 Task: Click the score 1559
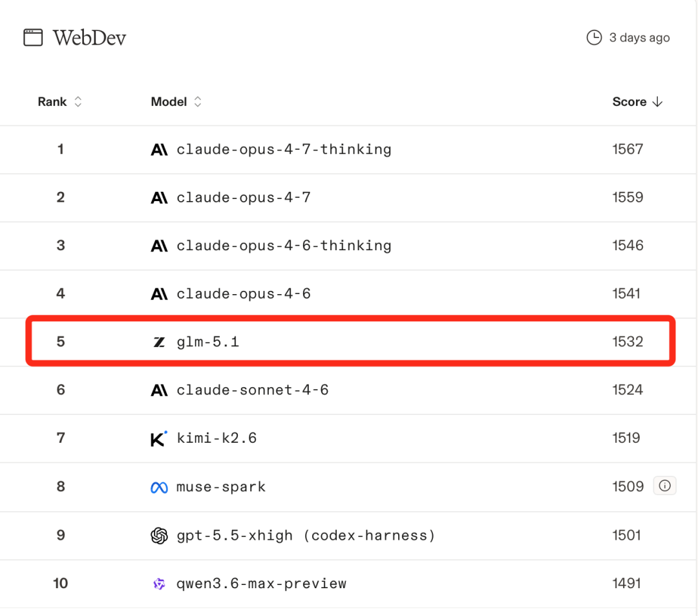click(x=628, y=197)
